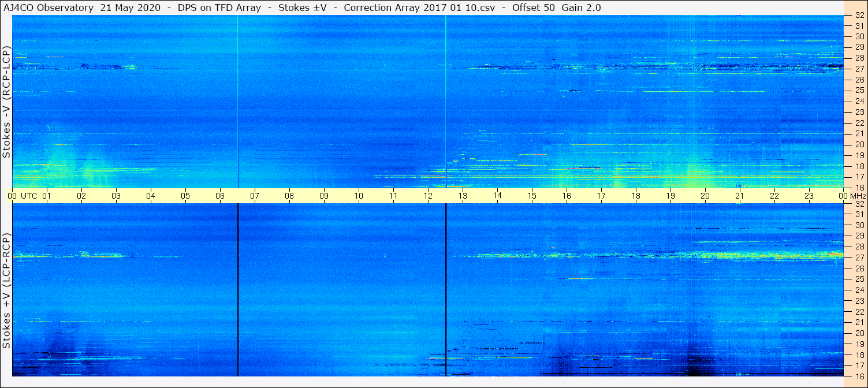Click 20 MHz tick of lower +V panel
The height and width of the screenshot is (388, 868).
(x=859, y=333)
